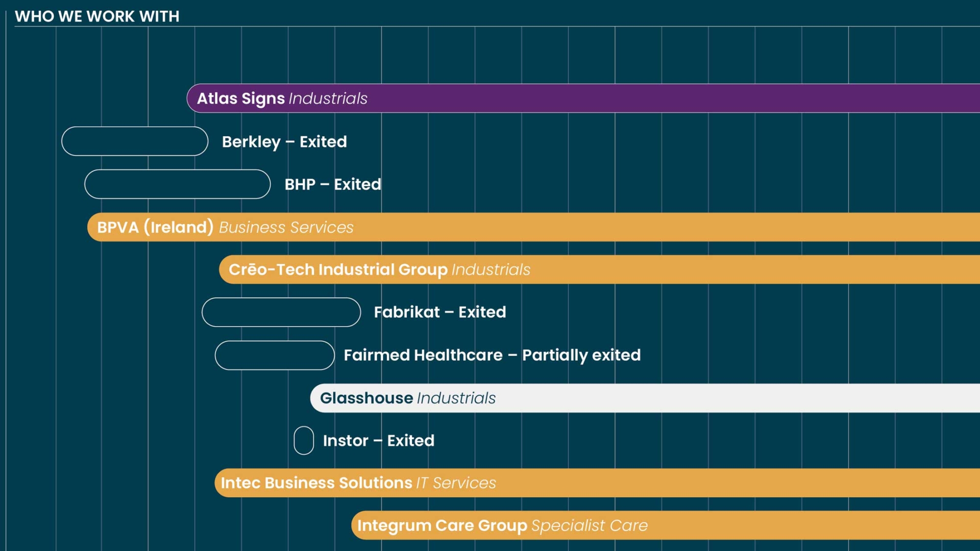This screenshot has width=980, height=551.
Task: Click 'Business Services' sector text
Action: (x=286, y=227)
